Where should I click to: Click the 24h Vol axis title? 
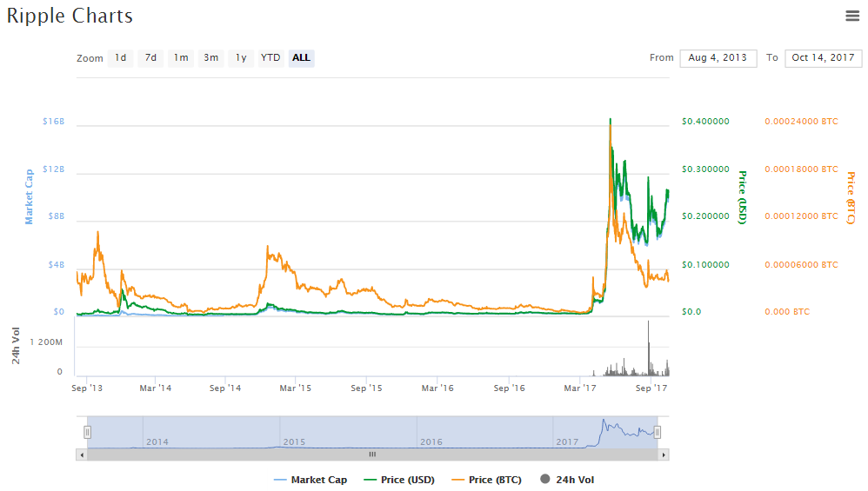pos(16,346)
